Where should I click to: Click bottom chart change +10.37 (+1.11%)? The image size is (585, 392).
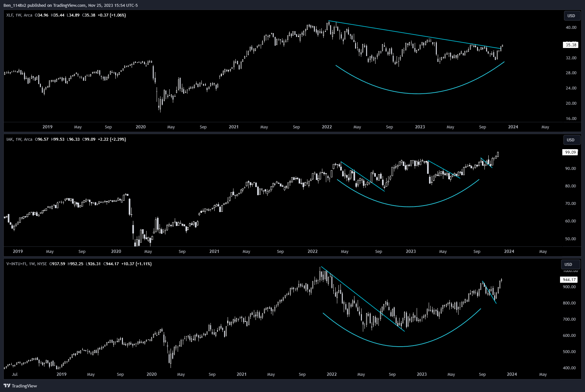point(136,264)
